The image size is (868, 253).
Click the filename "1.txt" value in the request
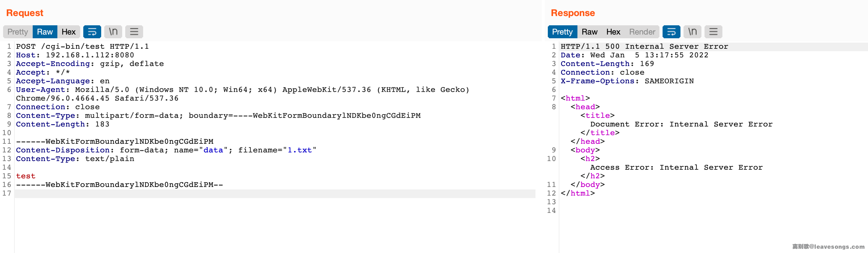click(x=300, y=150)
